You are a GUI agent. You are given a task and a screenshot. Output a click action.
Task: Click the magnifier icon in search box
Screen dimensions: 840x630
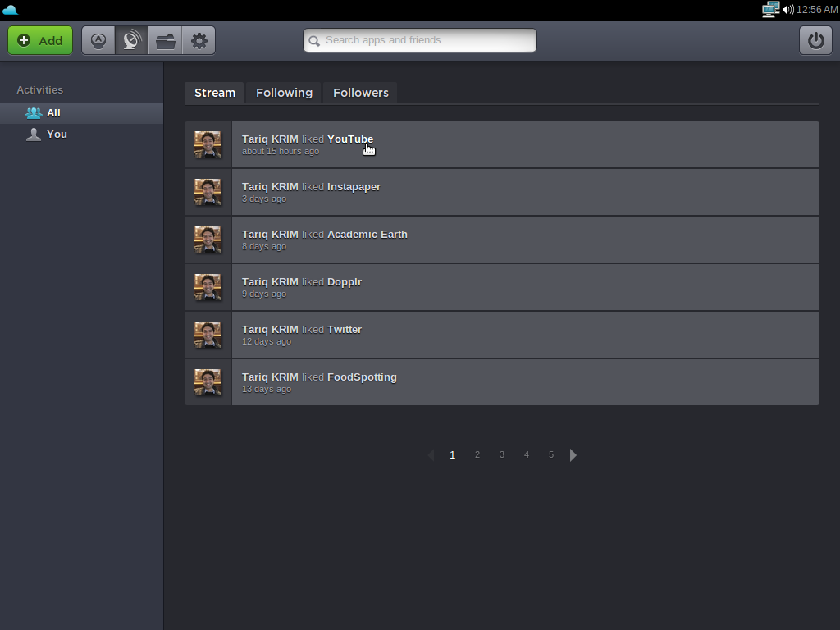click(x=314, y=41)
